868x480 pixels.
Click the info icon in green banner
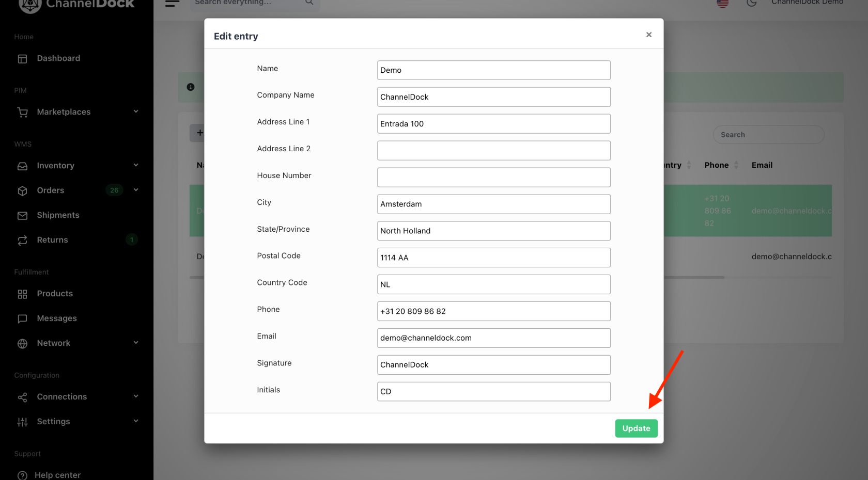click(x=191, y=87)
